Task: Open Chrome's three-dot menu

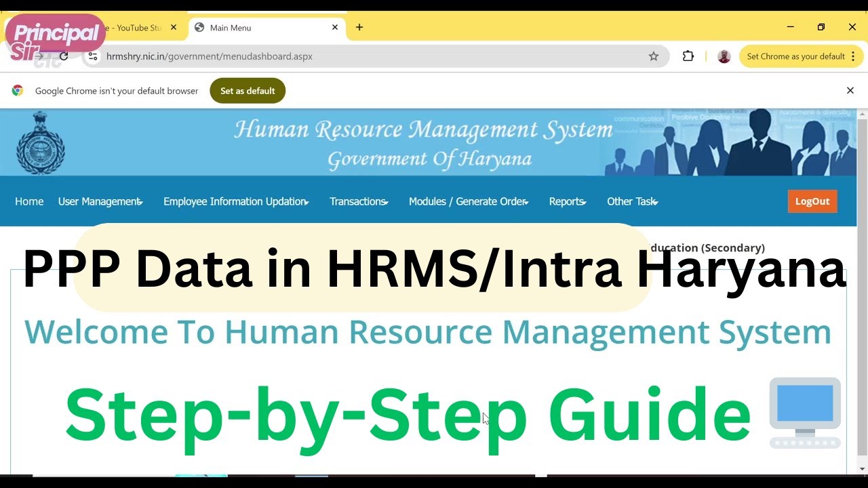Action: coord(853,56)
